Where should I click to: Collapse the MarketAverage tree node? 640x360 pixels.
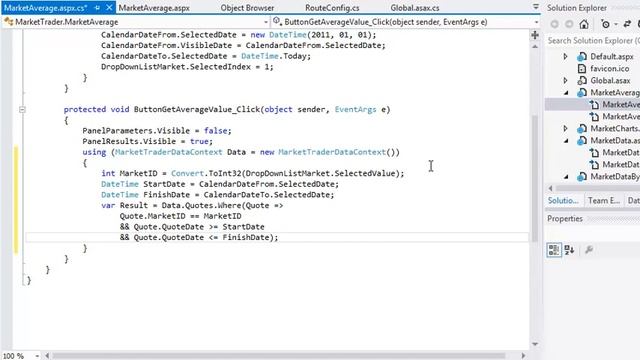click(566, 93)
